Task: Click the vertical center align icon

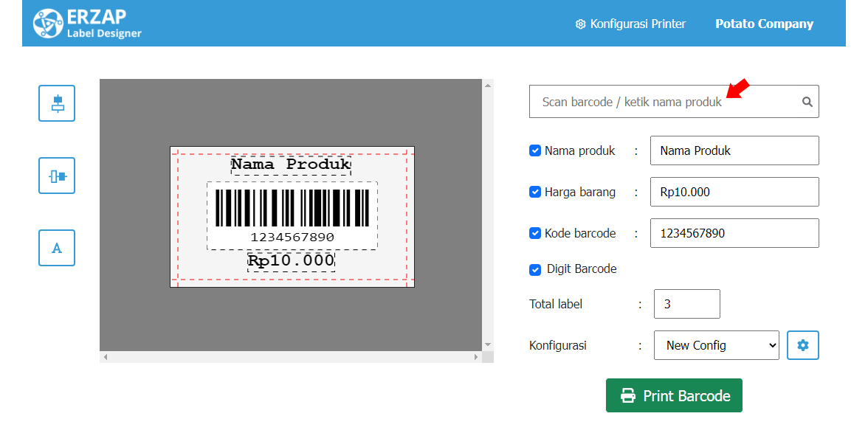Action: coord(56,103)
